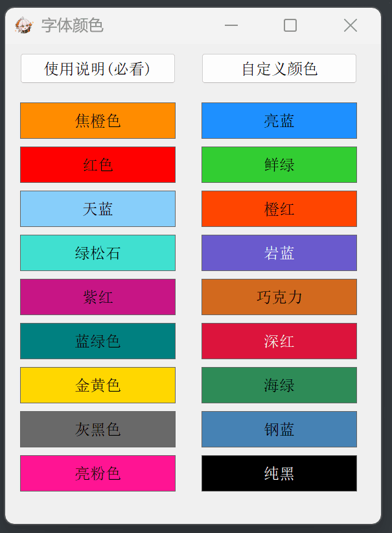The width and height of the screenshot is (392, 533).
Task: Choose the 蓝绿色 teal color swatch
Action: click(98, 341)
